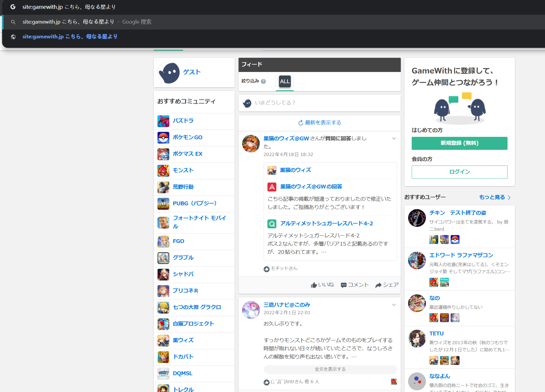Click the Google search suggestion magnifier icon
545x392 pixels.
coord(13,22)
